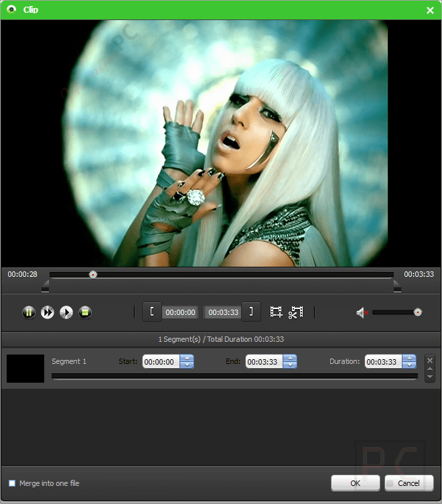Decrease Segment 1 End time

coord(290,365)
